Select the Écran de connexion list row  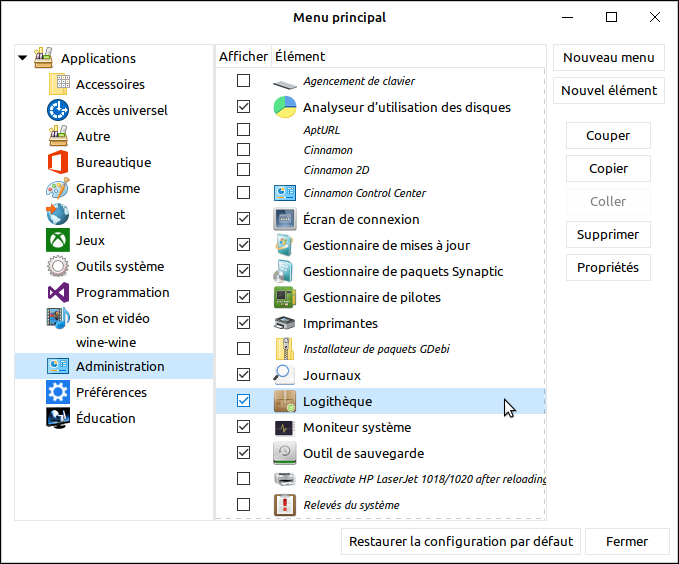tap(361, 219)
